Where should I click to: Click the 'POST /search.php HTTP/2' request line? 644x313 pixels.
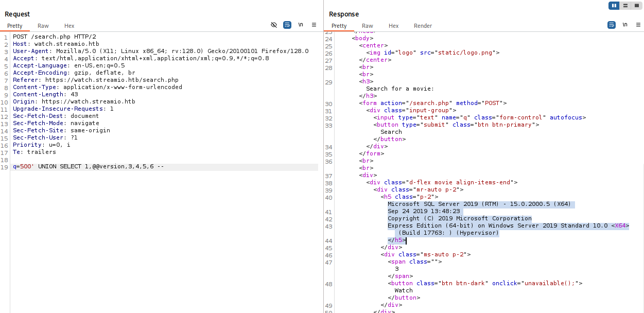pyautogui.click(x=55, y=37)
